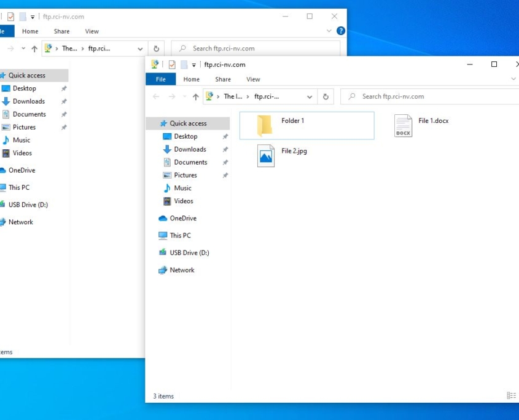Open the Customize Quick Access Toolbar arrow in front window
The height and width of the screenshot is (420, 519).
[194, 65]
